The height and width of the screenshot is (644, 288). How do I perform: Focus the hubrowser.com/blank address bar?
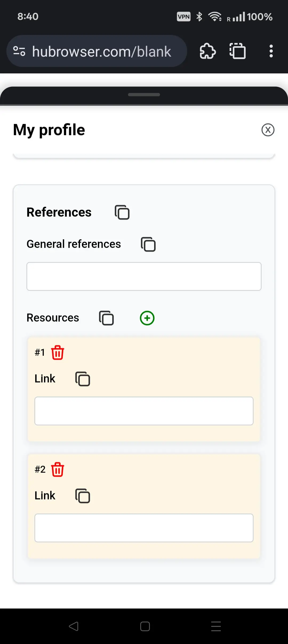(x=101, y=52)
